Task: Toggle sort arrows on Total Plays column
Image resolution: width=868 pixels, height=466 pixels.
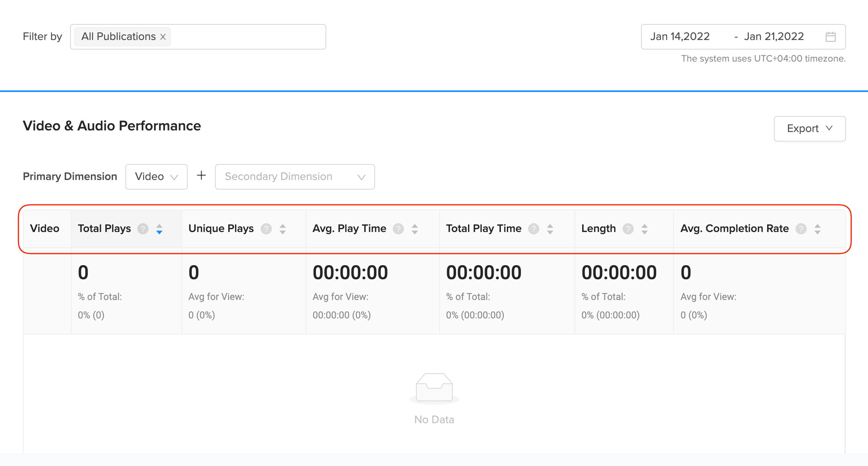Action: click(159, 229)
